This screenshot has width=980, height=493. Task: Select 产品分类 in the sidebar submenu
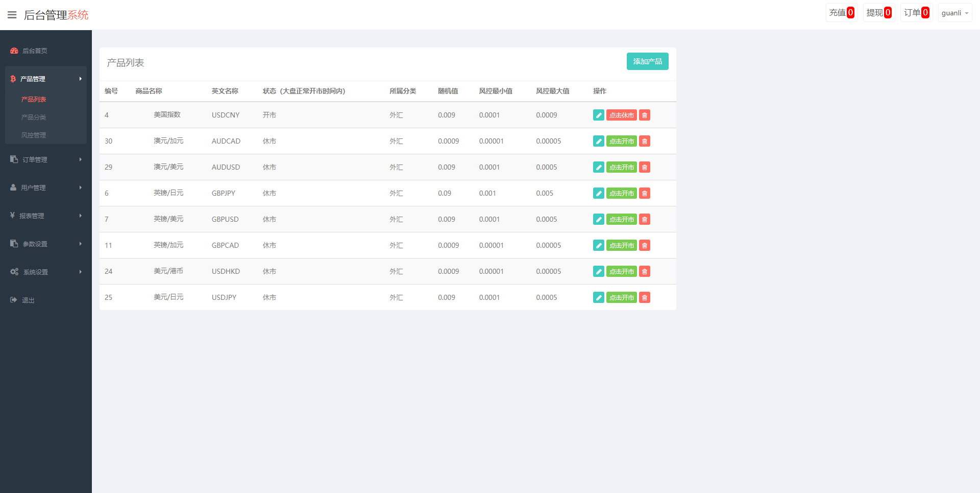pyautogui.click(x=34, y=118)
